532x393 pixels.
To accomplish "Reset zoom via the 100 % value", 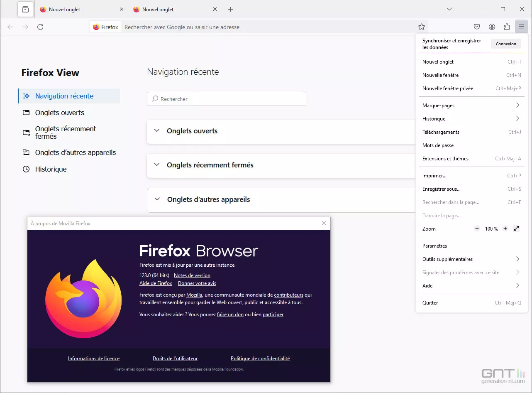I will pos(491,229).
